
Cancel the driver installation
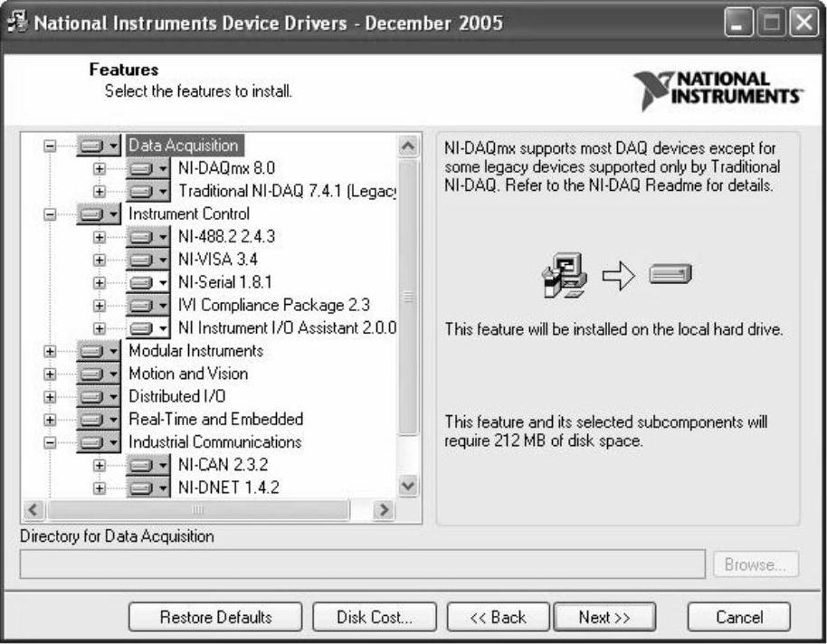[739, 617]
